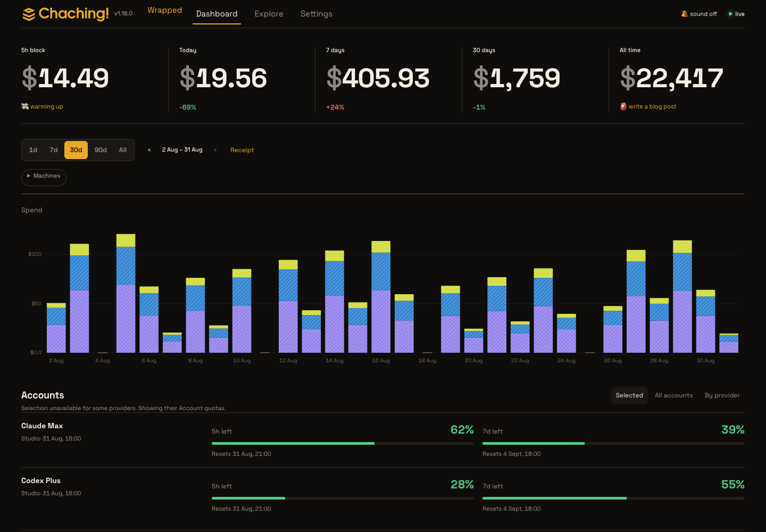Screen dimensions: 766x532
Task: Click the -69% change indicator
Action: [x=188, y=107]
